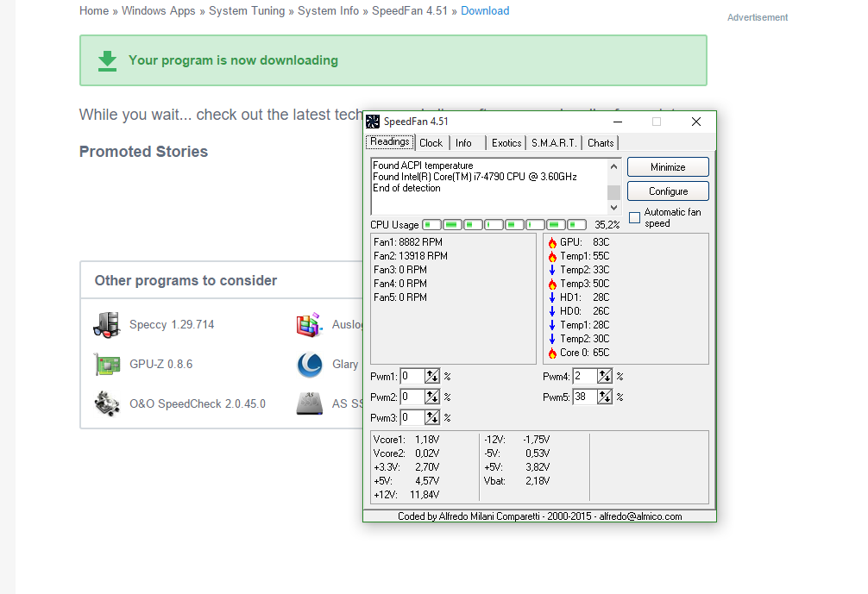Open the S.M.A.R.T. tab

pyautogui.click(x=554, y=143)
